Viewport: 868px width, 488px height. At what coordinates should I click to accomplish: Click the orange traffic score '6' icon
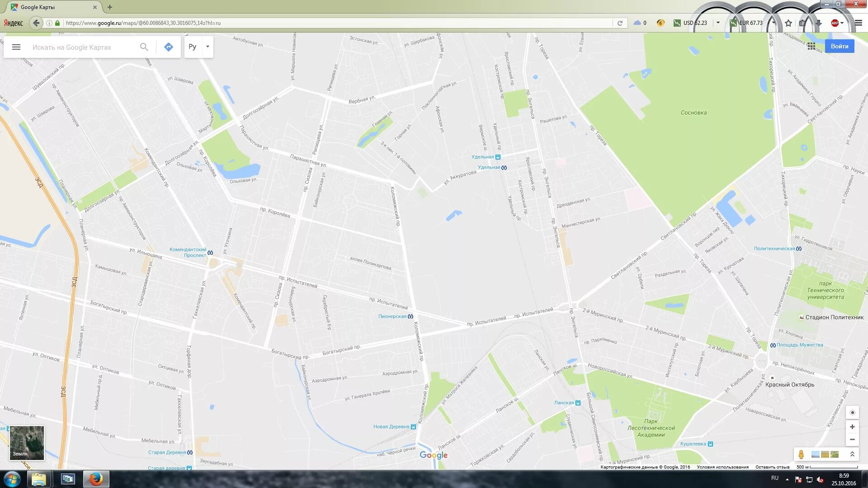[660, 23]
